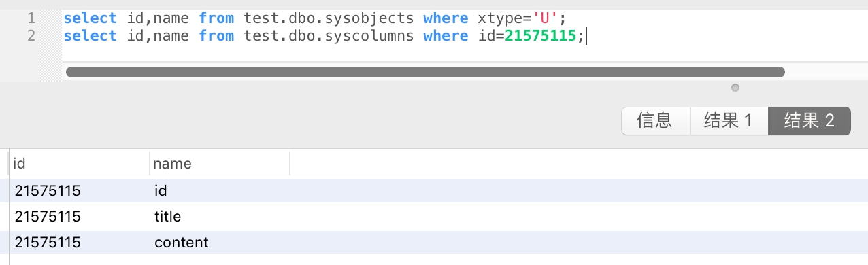The height and width of the screenshot is (265, 868).
Task: Sort by the id column header
Action: pyautogui.click(x=79, y=164)
